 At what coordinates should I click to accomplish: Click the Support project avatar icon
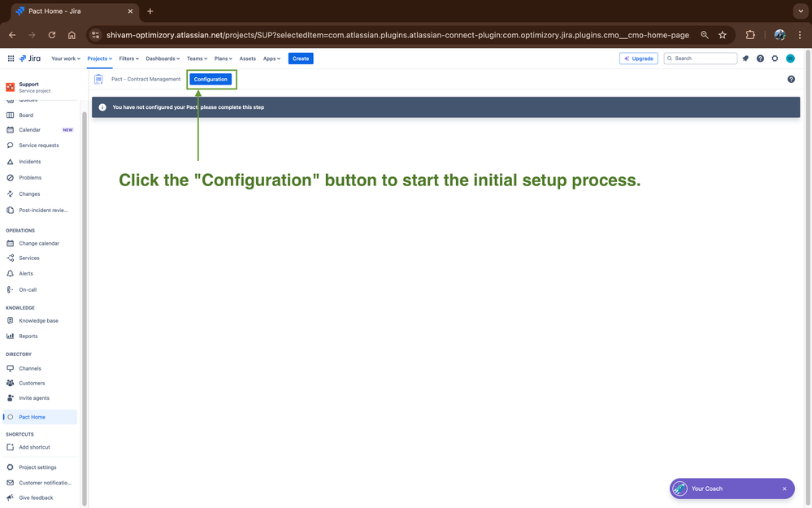(x=11, y=87)
